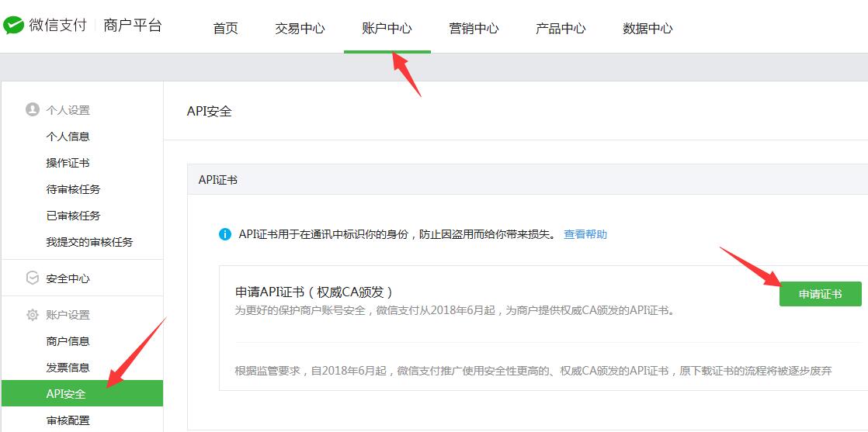This screenshot has height=432, width=868.
Task: Go to the 营销中心 tab
Action: (474, 29)
